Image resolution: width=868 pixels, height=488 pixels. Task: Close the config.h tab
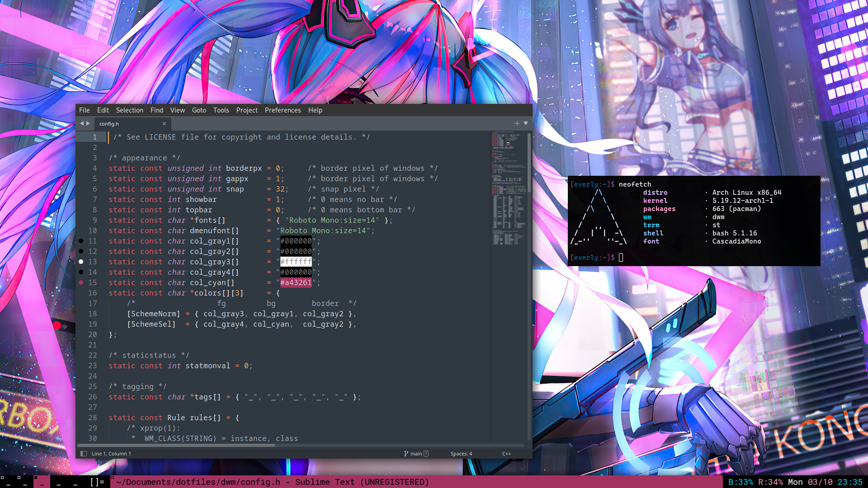pyautogui.click(x=164, y=124)
